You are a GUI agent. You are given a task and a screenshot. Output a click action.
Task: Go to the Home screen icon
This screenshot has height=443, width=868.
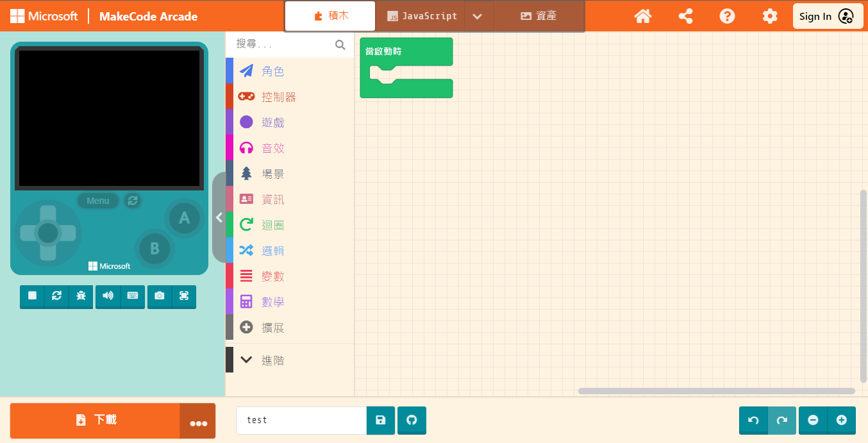tap(643, 16)
